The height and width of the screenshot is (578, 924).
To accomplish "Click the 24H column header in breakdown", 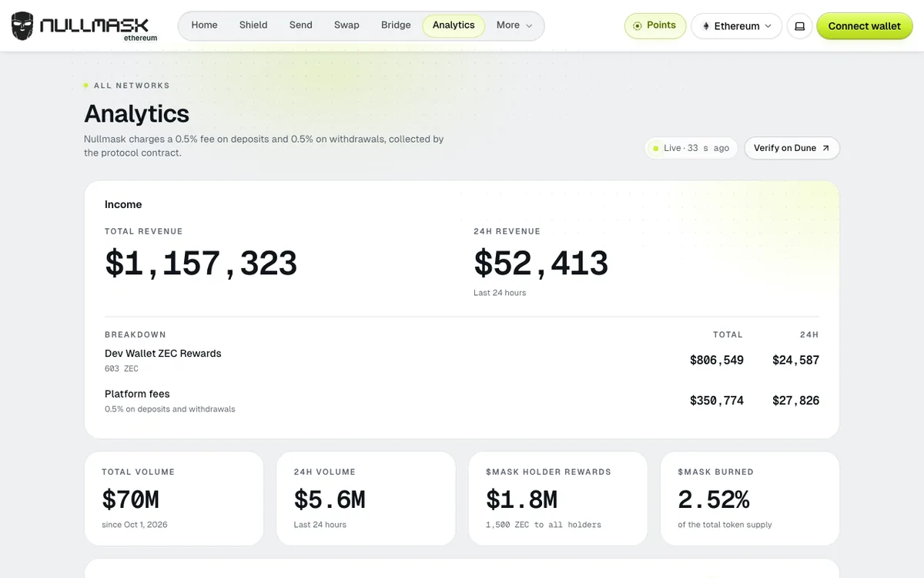I will point(809,334).
